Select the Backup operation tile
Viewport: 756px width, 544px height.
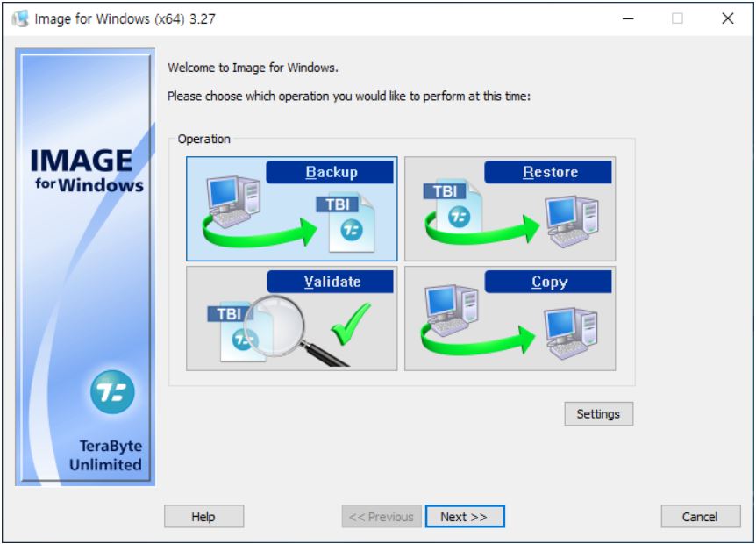292,208
